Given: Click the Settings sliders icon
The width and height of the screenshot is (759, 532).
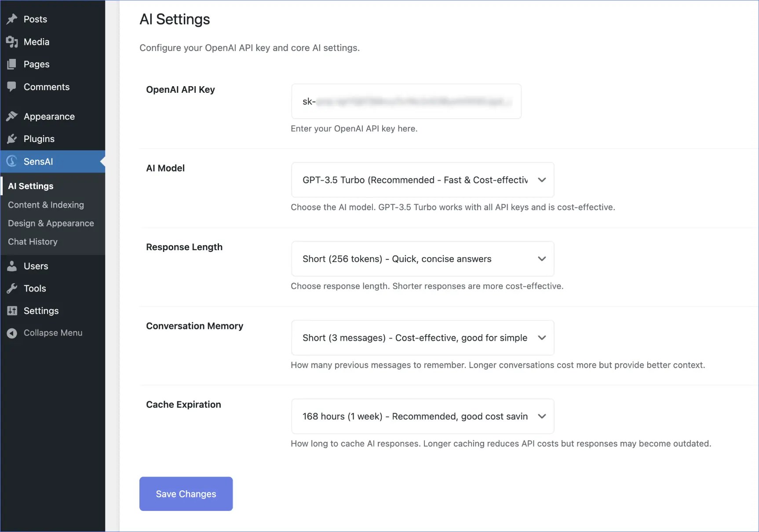Looking at the screenshot, I should 12,311.
